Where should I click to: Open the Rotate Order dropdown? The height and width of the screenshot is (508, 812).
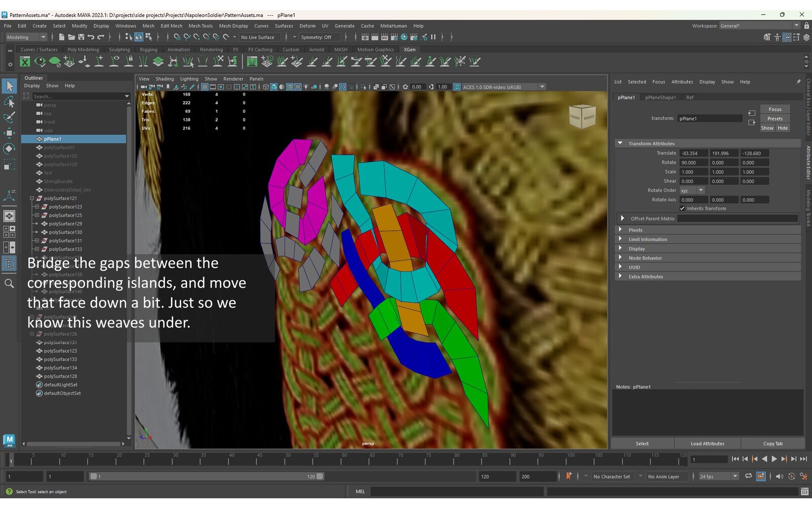(692, 190)
